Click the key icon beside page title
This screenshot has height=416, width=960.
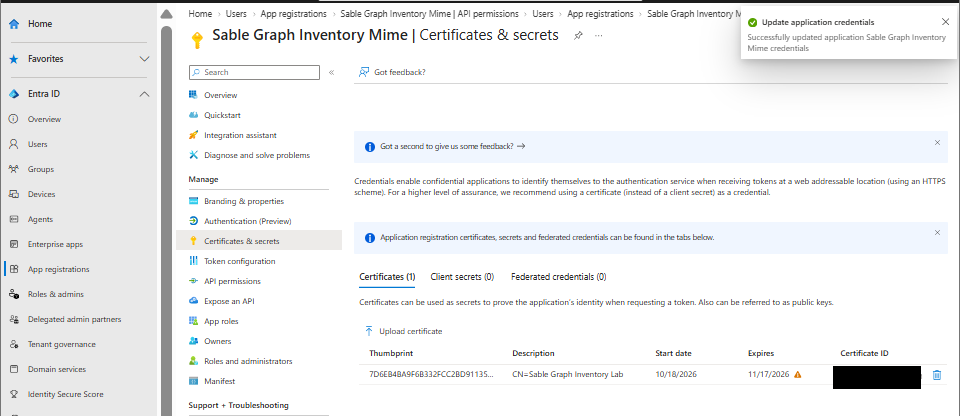[197, 40]
